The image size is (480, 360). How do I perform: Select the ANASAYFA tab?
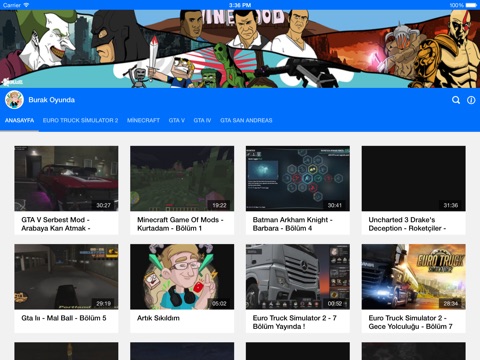click(x=19, y=120)
